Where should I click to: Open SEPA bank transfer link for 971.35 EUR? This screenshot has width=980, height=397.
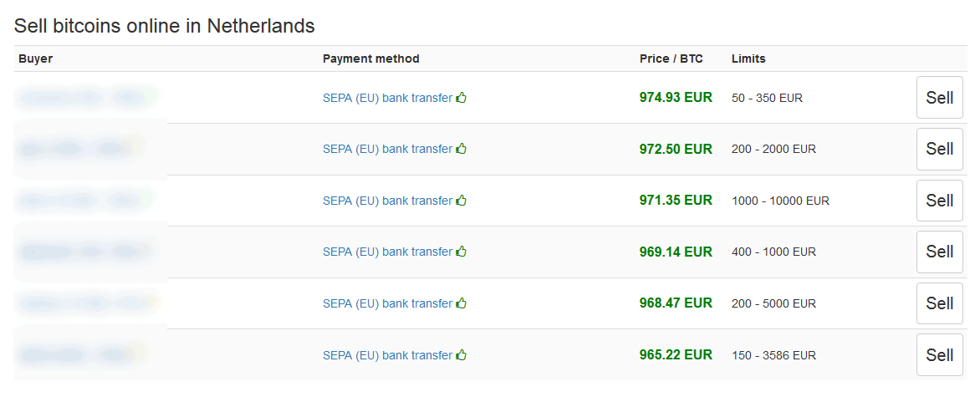point(387,201)
